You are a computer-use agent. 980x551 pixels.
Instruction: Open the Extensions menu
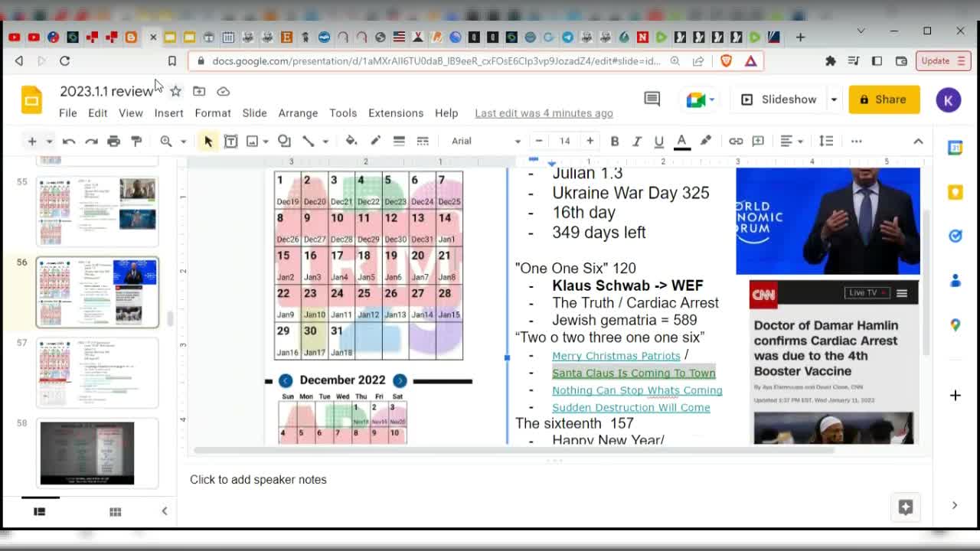tap(396, 113)
